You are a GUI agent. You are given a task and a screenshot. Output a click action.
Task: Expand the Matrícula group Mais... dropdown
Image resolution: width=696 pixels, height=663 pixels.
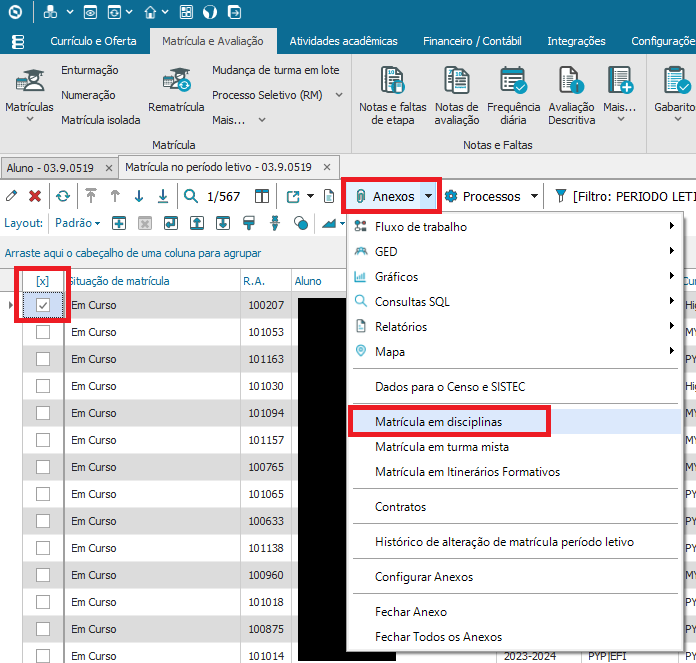pyautogui.click(x=262, y=120)
